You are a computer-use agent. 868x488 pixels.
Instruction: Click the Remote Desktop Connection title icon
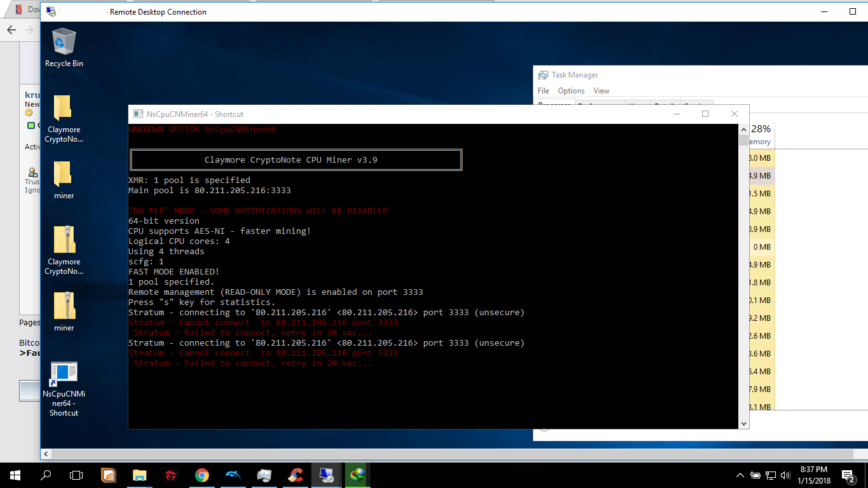click(x=51, y=11)
